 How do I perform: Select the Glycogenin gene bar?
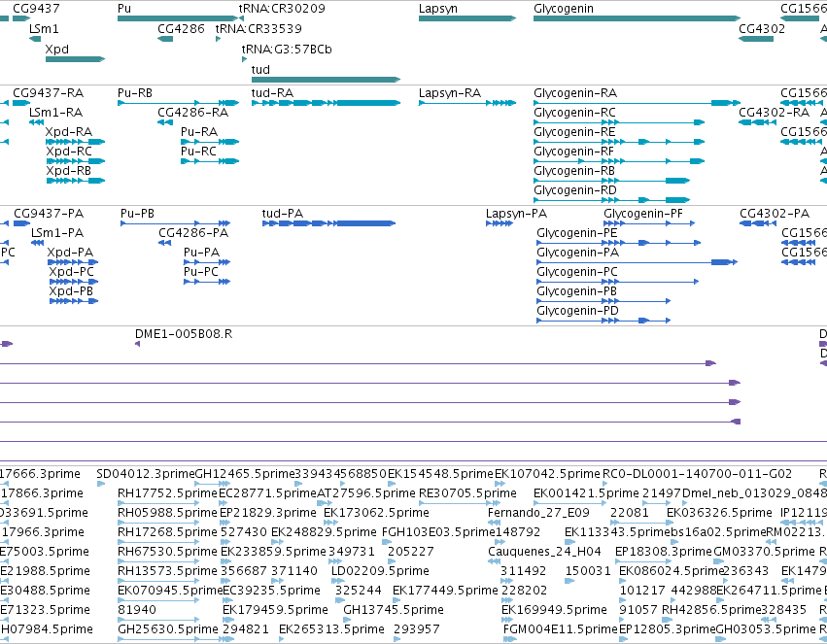(x=637, y=18)
